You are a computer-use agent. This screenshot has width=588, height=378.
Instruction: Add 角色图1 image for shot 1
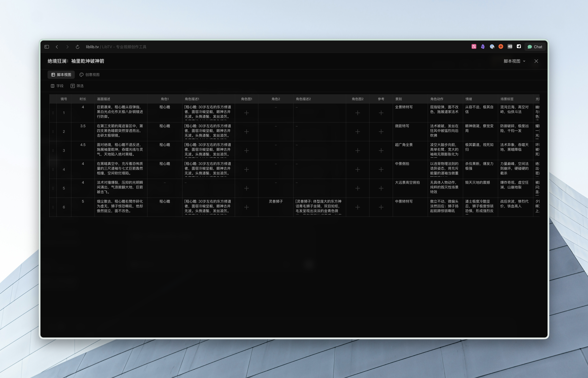pyautogui.click(x=246, y=113)
